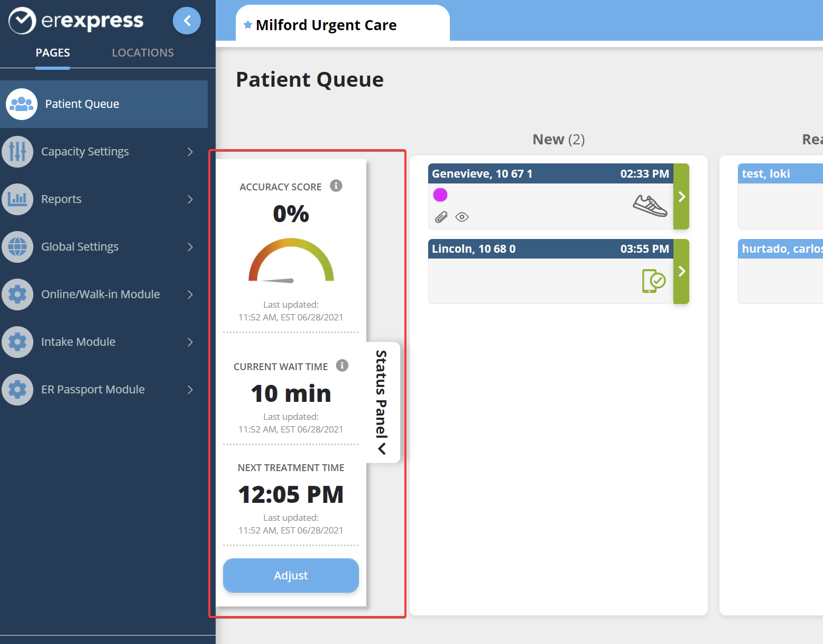Click the Accuracy Score info icon

click(x=336, y=186)
